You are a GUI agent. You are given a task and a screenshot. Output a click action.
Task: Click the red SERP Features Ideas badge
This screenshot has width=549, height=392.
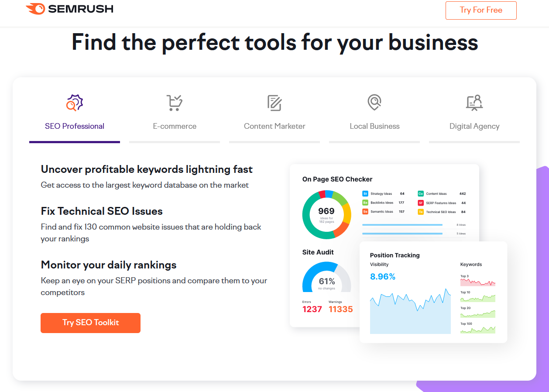coord(421,203)
